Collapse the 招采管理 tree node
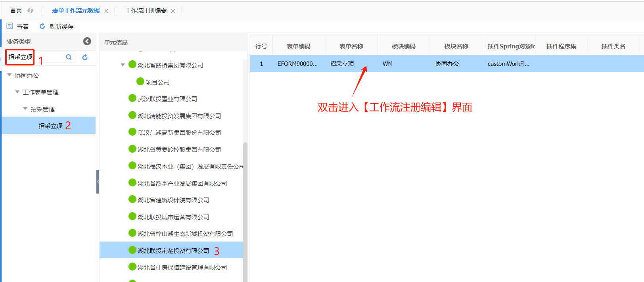This screenshot has height=282, width=644. (25, 109)
